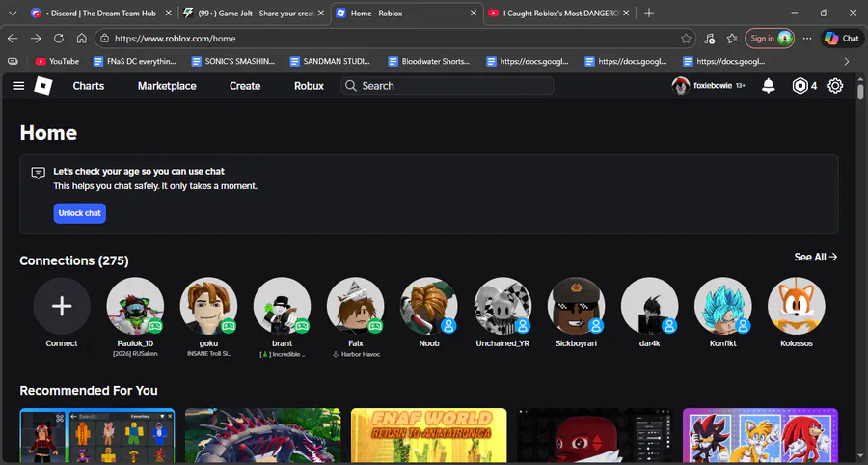Viewport: 868px width, 465px height.
Task: Open Kolossos's connection avatar
Action: pyautogui.click(x=796, y=306)
